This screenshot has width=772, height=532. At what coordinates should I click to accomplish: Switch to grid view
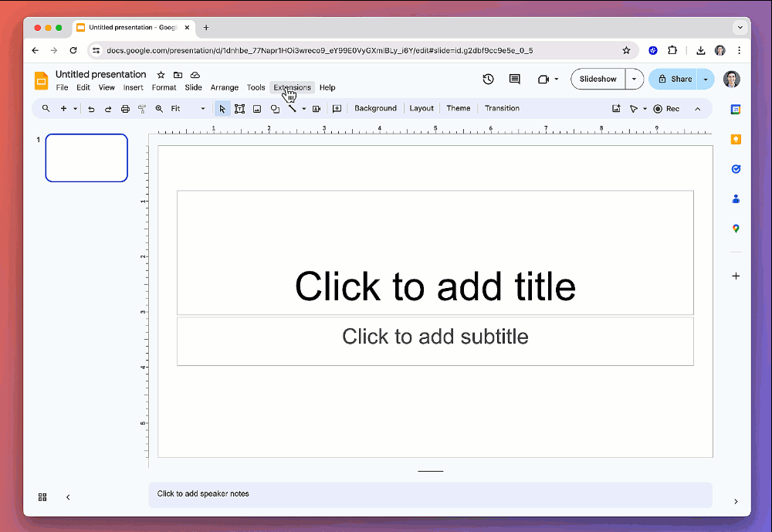[42, 497]
